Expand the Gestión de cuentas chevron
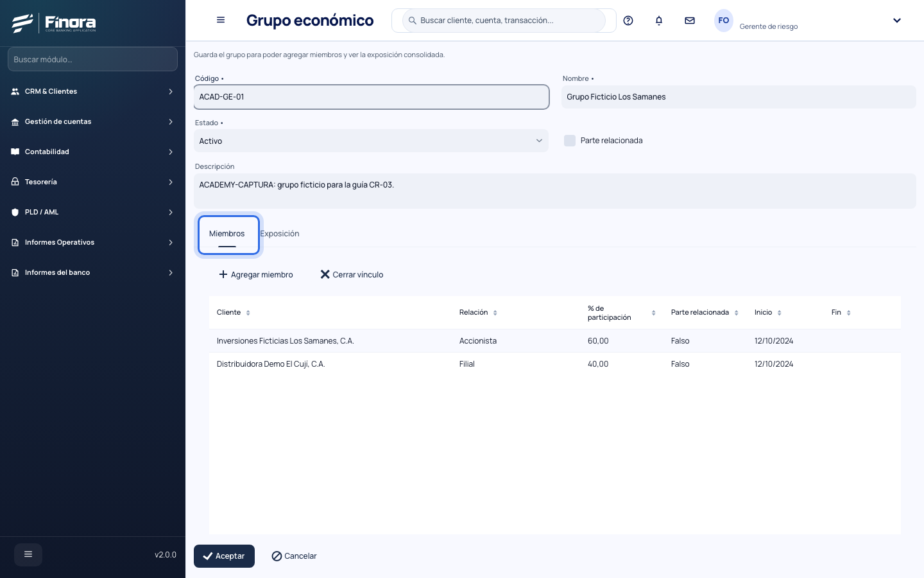Screen dimensions: 924x578 (x=171, y=122)
